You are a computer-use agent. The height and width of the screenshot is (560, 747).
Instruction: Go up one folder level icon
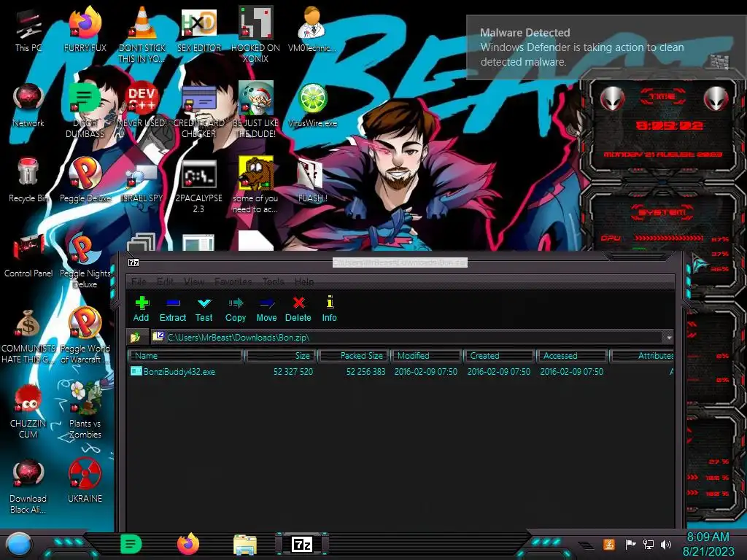(x=135, y=337)
